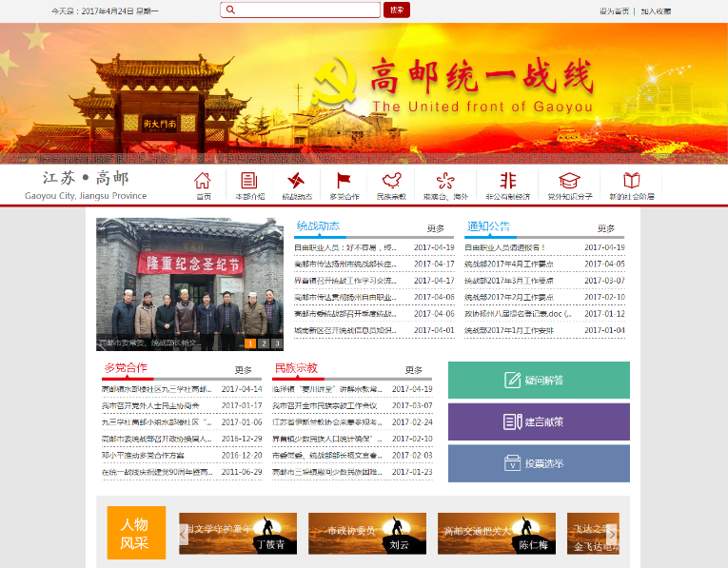728x568 pixels.
Task: Click 加入收藏 link at top right
Action: [x=656, y=11]
